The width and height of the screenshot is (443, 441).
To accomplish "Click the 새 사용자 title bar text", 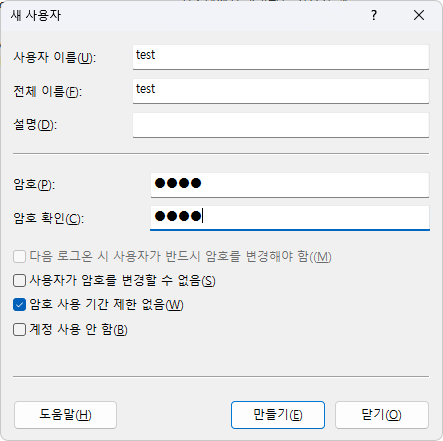I will coord(36,15).
